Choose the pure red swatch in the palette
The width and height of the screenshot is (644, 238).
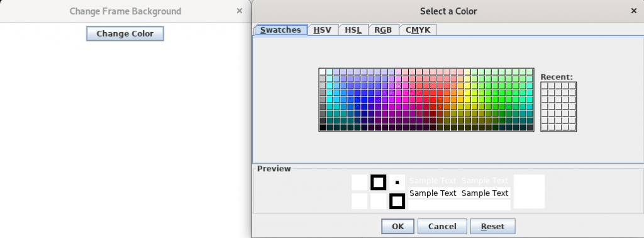pos(433,99)
